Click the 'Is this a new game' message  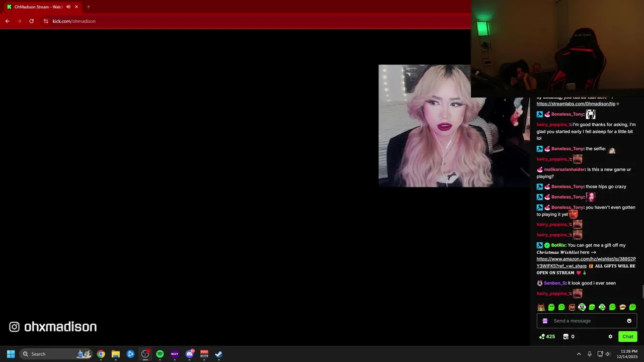coord(584,173)
